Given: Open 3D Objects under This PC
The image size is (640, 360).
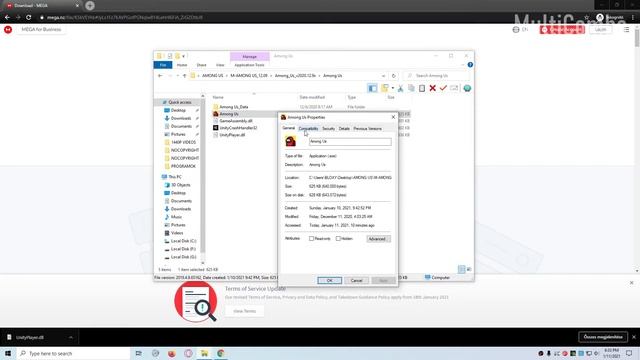Looking at the screenshot, I should coord(180,185).
